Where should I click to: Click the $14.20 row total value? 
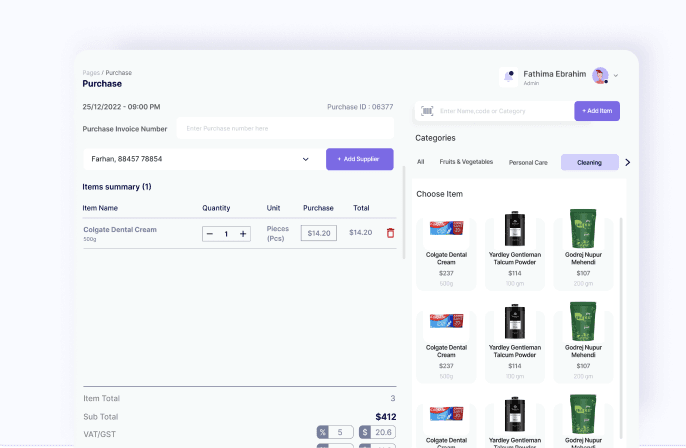click(360, 232)
